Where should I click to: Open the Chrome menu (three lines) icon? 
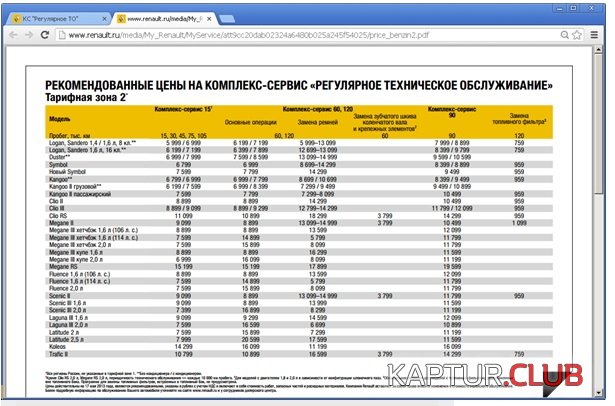click(594, 35)
